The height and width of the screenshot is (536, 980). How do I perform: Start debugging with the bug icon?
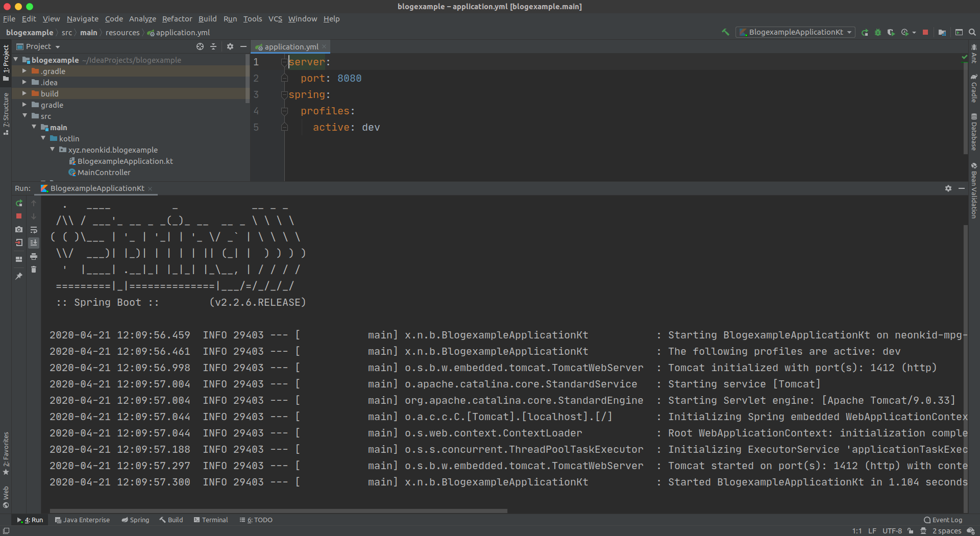click(x=878, y=32)
